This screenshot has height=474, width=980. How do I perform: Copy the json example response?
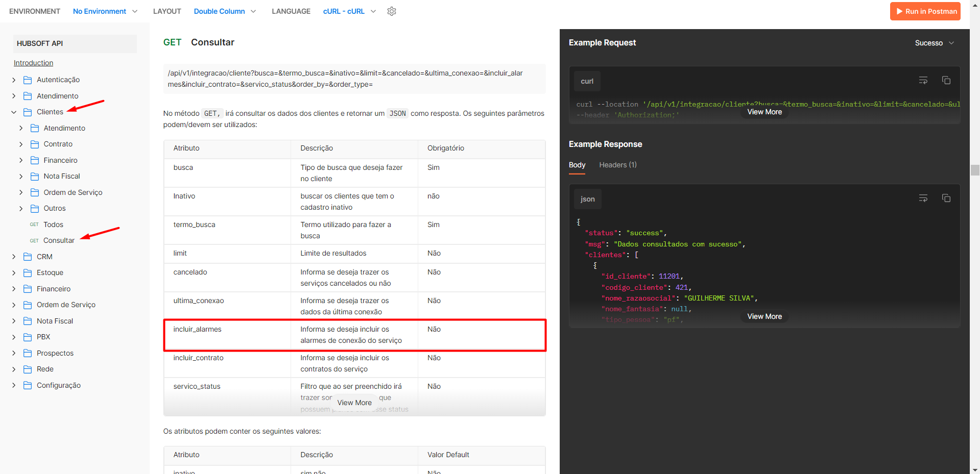click(946, 198)
